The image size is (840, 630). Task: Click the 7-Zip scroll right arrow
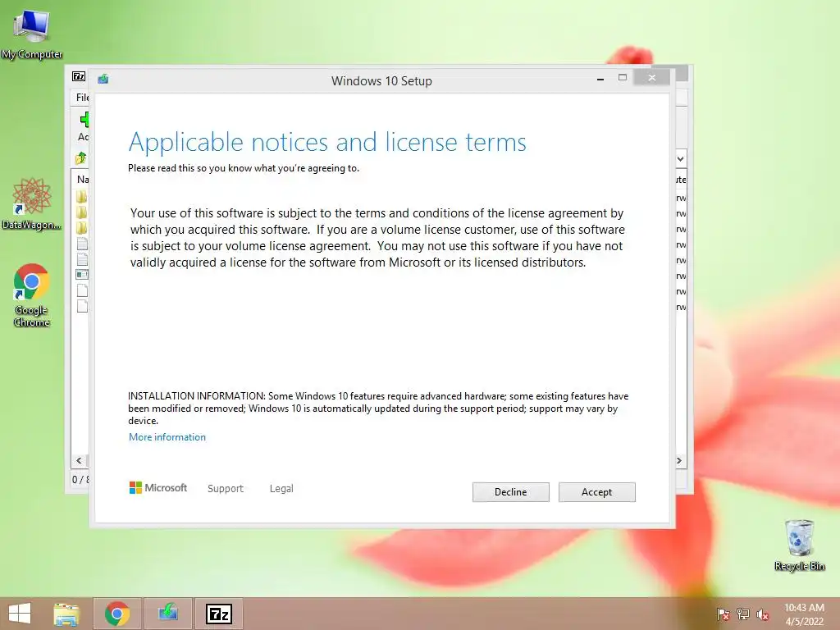(679, 461)
